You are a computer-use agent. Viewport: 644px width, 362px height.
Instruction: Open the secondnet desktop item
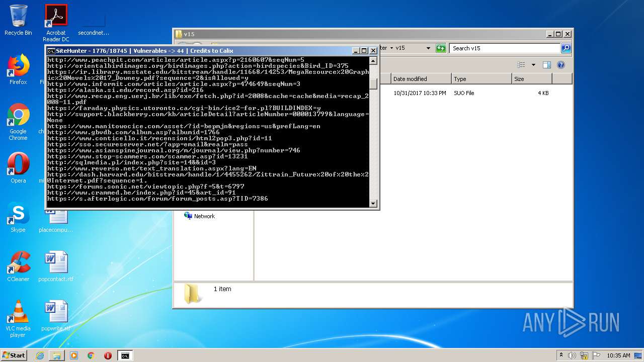pyautogui.click(x=94, y=23)
